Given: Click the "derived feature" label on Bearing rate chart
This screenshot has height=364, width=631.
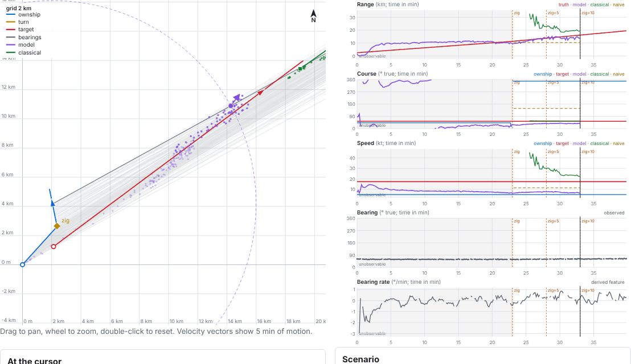Looking at the screenshot, I should (x=608, y=282).
